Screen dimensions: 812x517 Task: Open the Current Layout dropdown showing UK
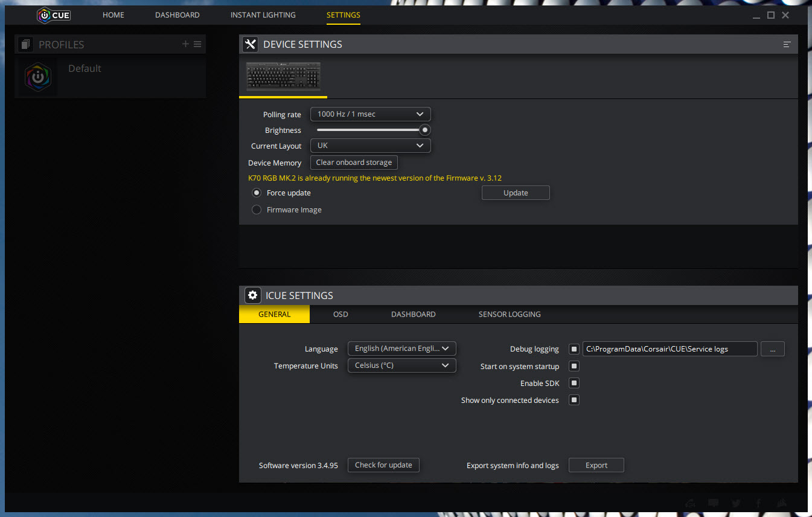pyautogui.click(x=371, y=146)
